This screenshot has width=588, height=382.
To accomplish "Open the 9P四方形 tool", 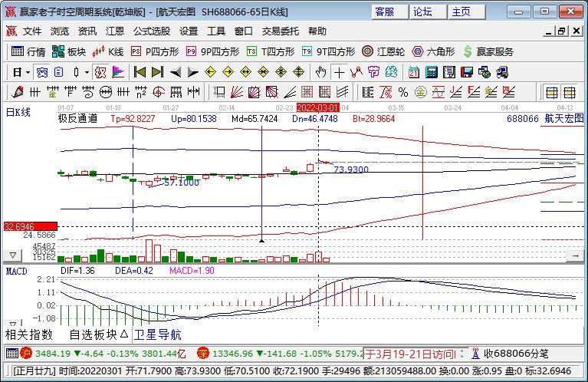I will [x=213, y=51].
